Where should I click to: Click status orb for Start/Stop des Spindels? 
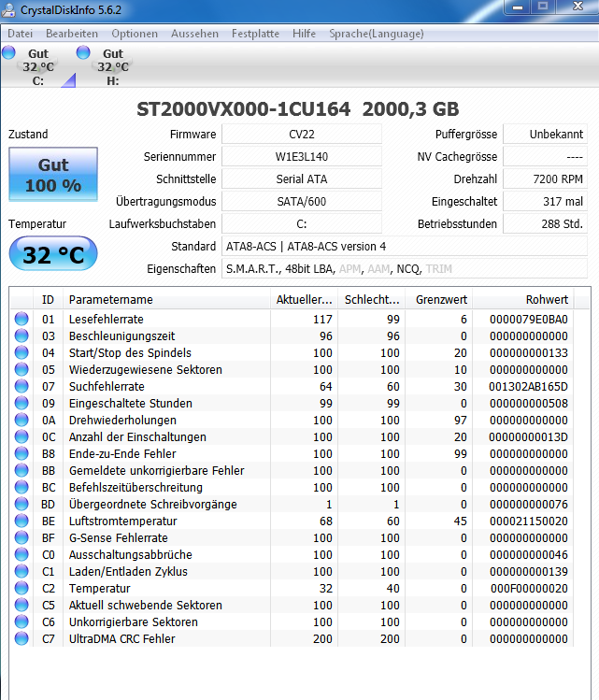[x=21, y=352]
